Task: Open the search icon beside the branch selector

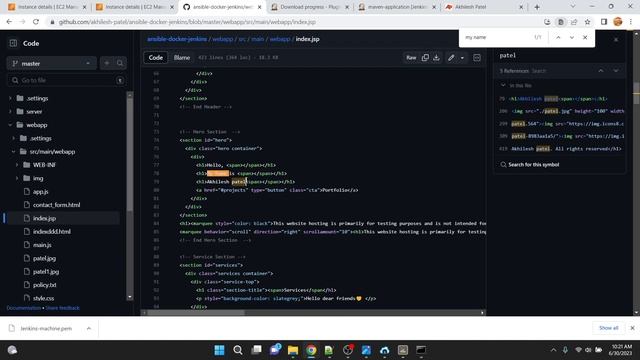Action: (x=120, y=63)
